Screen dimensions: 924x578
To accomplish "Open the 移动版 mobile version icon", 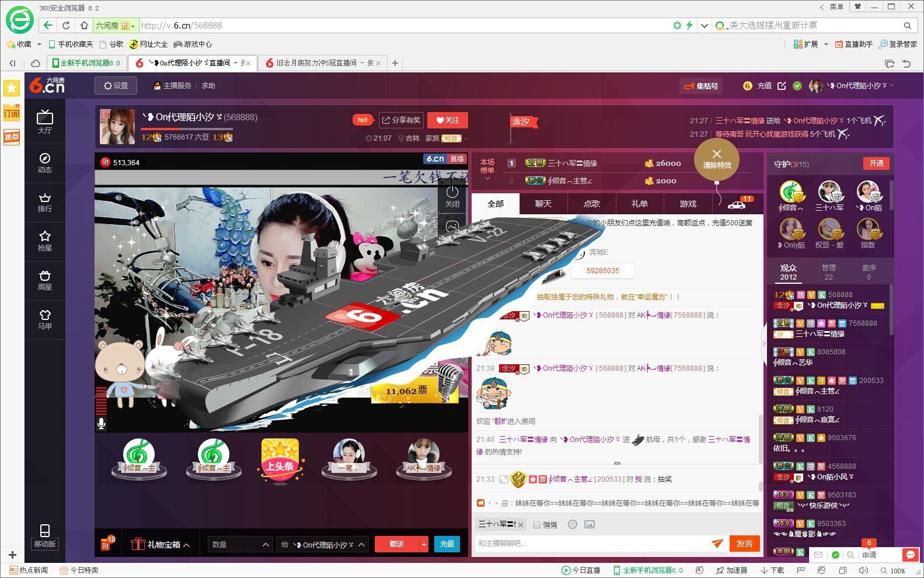I will (x=45, y=535).
